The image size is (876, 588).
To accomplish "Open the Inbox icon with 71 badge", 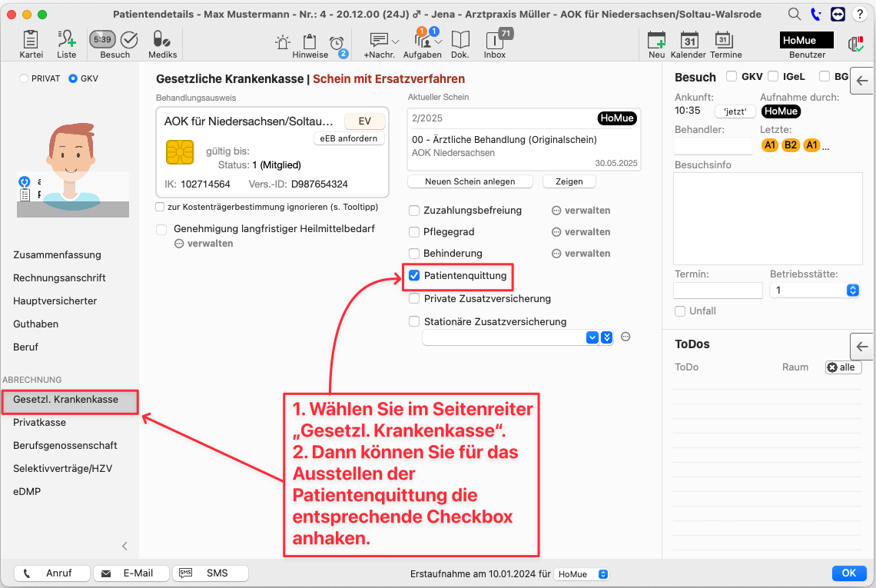I will (x=495, y=40).
